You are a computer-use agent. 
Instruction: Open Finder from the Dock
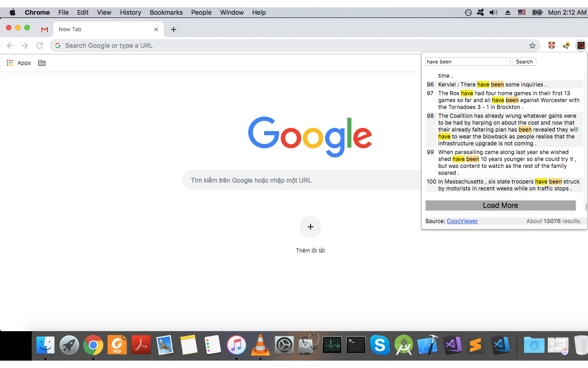pyautogui.click(x=45, y=345)
